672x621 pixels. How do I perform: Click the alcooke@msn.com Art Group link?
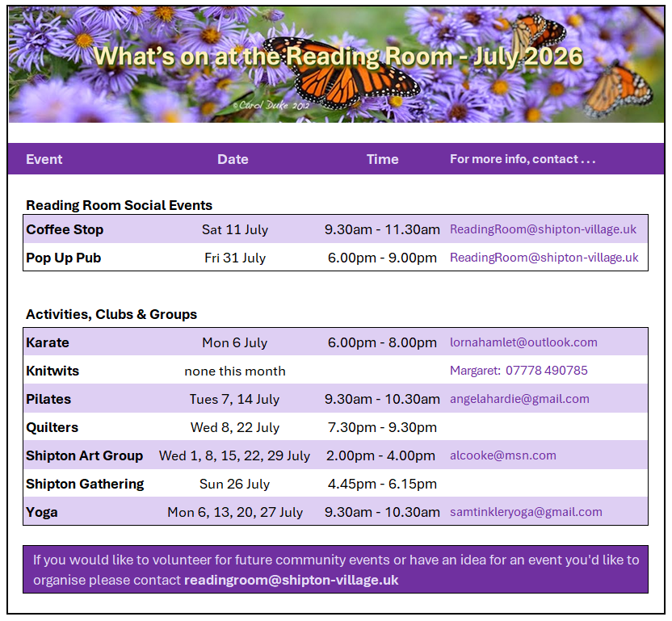point(502,455)
